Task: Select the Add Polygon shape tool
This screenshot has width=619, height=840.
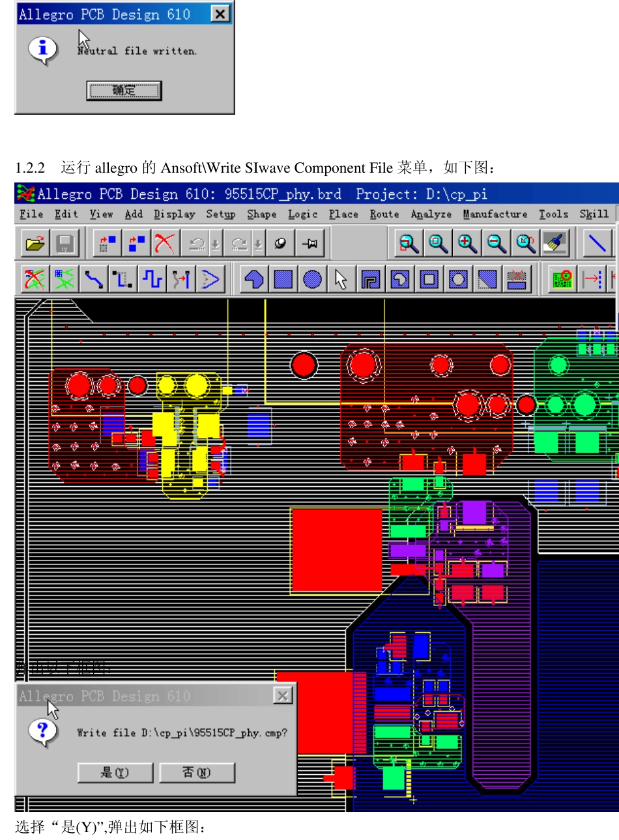Action: (254, 280)
